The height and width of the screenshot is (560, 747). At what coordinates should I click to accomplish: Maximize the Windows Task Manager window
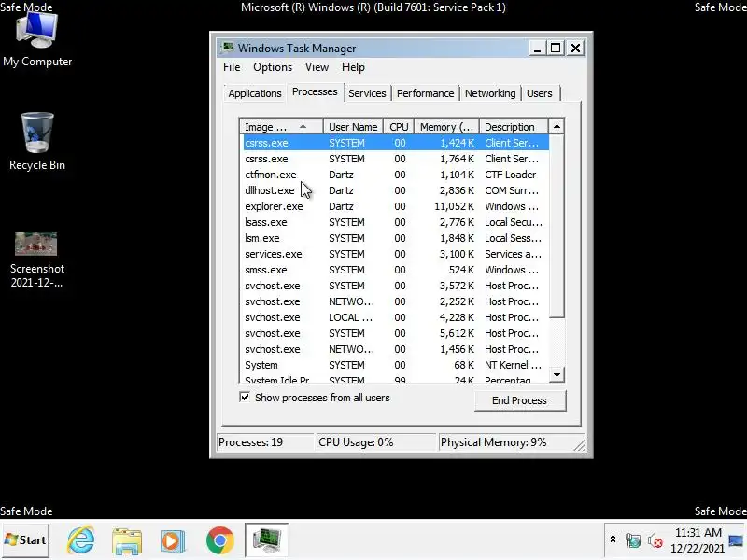[x=556, y=49]
